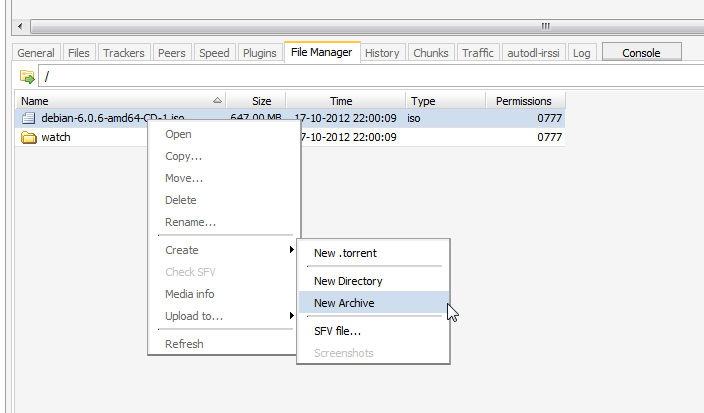704x413 pixels.
Task: Click 0777 permissions of debian iso row
Action: click(550, 119)
